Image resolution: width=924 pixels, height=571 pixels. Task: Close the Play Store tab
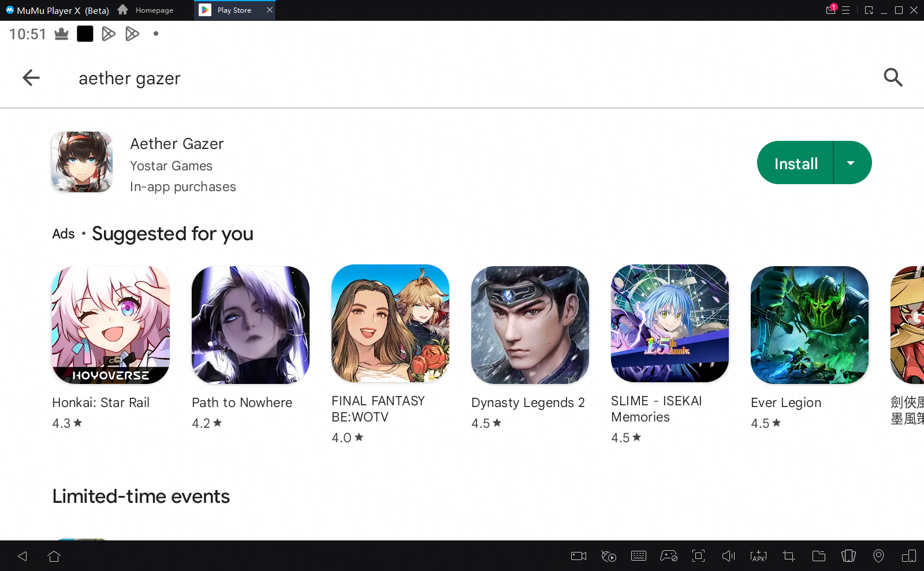point(269,10)
